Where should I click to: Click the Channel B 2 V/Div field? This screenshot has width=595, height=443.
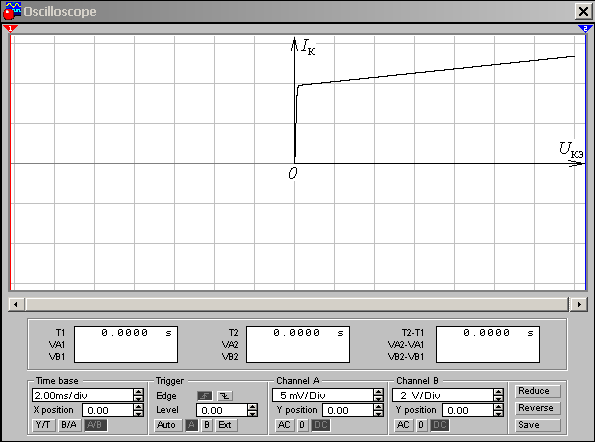tap(442, 395)
